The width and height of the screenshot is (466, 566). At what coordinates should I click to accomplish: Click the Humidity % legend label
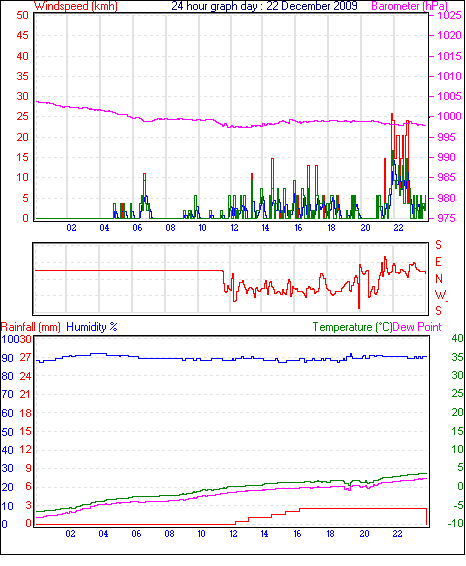click(x=92, y=327)
